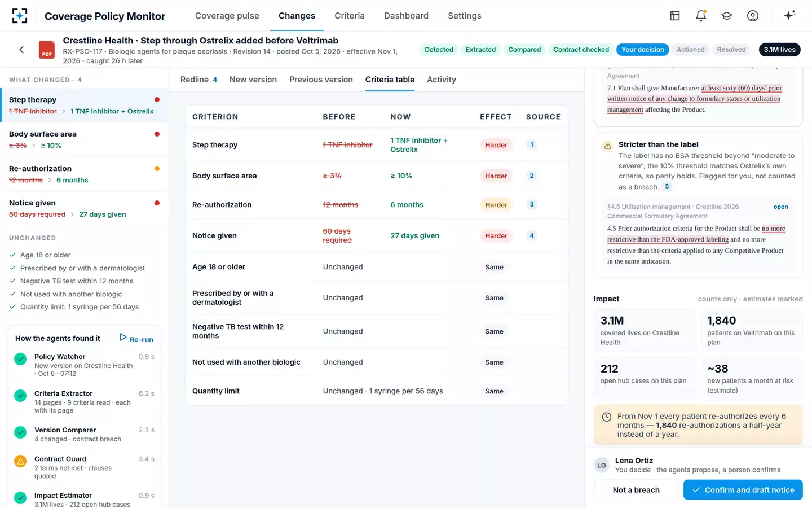The width and height of the screenshot is (812, 508).
Task: Go back using the left chevron arrow
Action: tap(21, 50)
